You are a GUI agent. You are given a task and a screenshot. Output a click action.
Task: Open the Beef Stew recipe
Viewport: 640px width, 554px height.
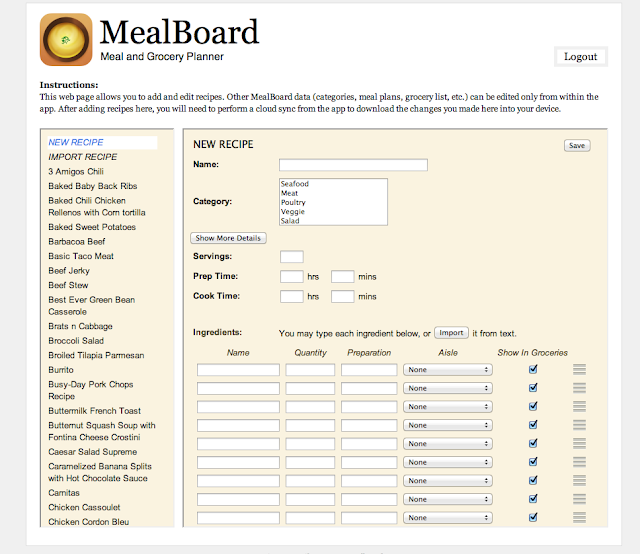point(68,285)
